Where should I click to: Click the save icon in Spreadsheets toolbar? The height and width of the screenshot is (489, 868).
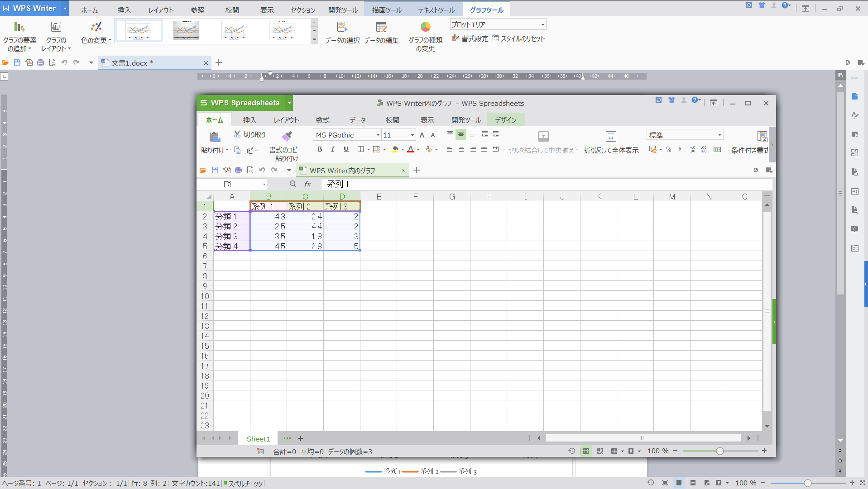click(215, 171)
